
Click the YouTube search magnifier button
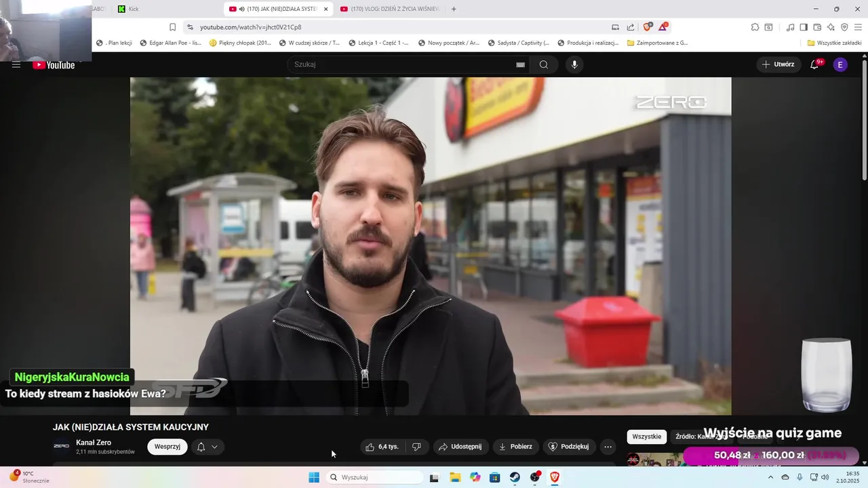tap(544, 64)
